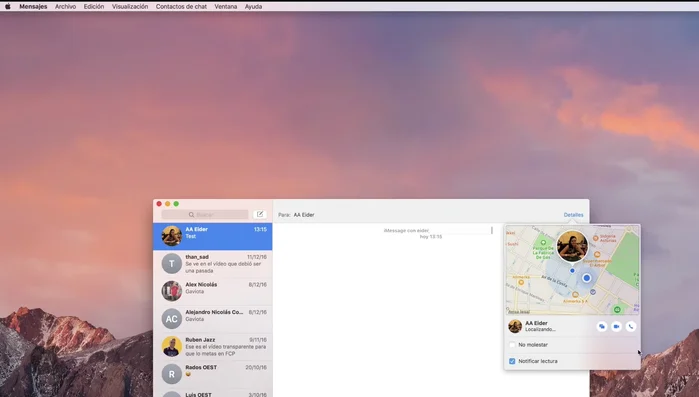The height and width of the screenshot is (397, 699).
Task: Click the 'iMessage con eider' header text
Action: pyautogui.click(x=406, y=230)
